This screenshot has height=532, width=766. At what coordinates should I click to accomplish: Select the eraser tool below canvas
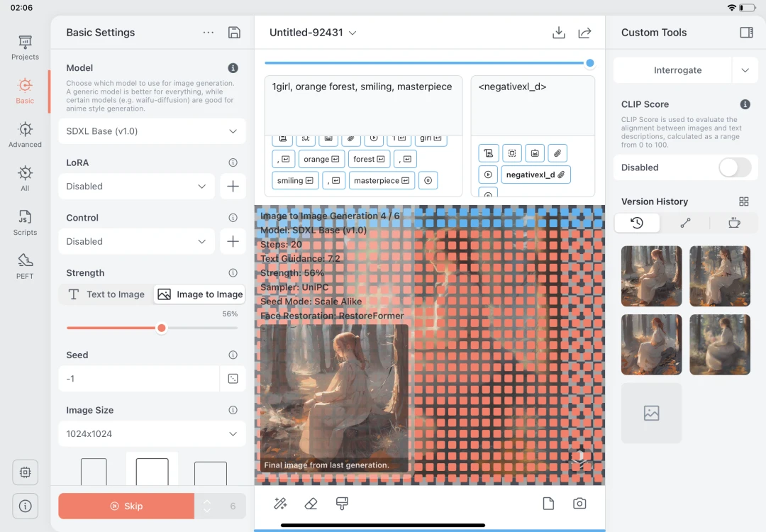tap(311, 503)
